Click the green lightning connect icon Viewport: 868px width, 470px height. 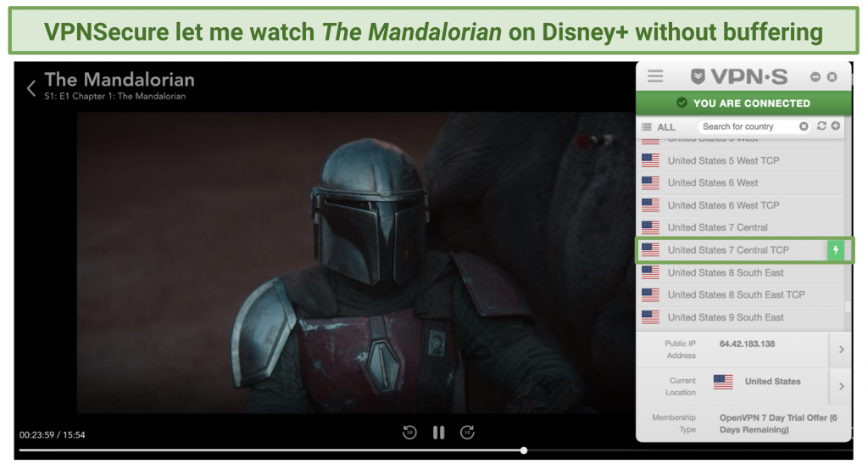click(x=836, y=250)
